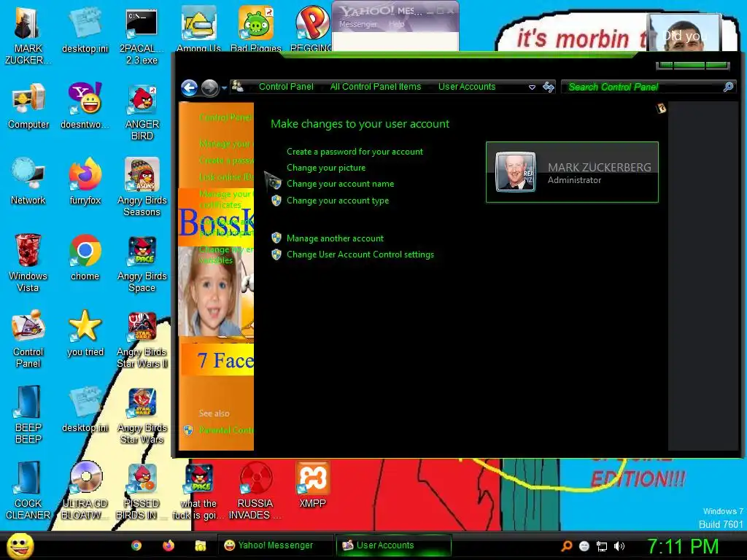
Task: Click the User Accounts taskbar button
Action: click(x=393, y=545)
